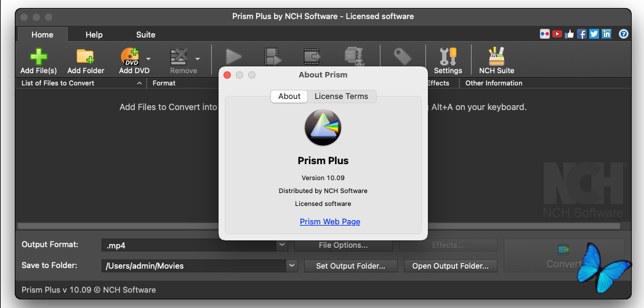Viewport: 644px width, 308px height.
Task: Click the File Options button
Action: point(343,245)
